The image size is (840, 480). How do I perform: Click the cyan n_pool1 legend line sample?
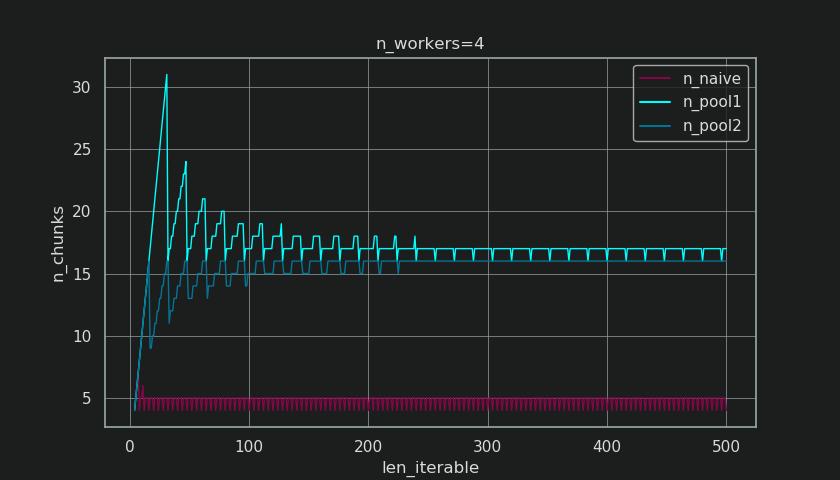click(x=656, y=102)
